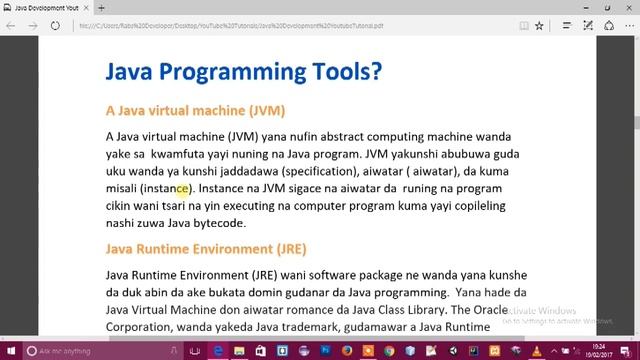The width and height of the screenshot is (640, 360).
Task: Click the word 'trademark' in last line
Action: point(311,327)
